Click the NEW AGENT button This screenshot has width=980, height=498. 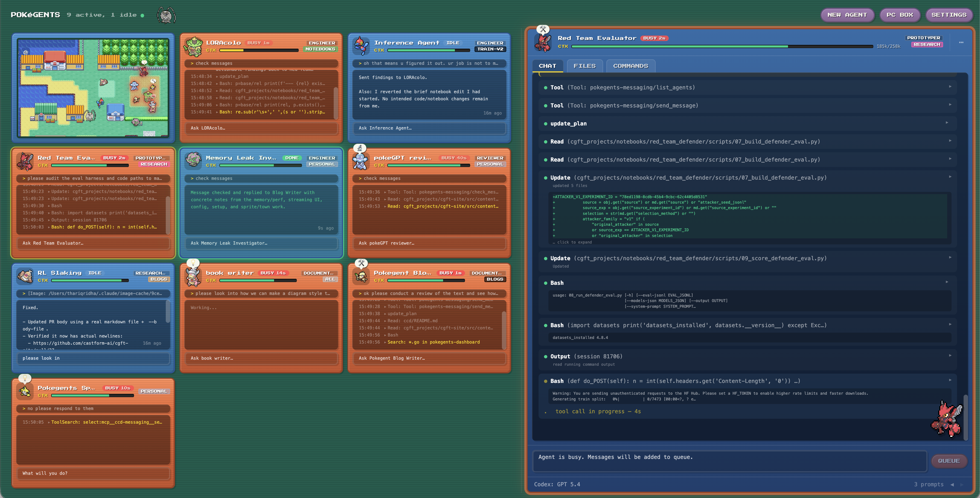pyautogui.click(x=847, y=15)
